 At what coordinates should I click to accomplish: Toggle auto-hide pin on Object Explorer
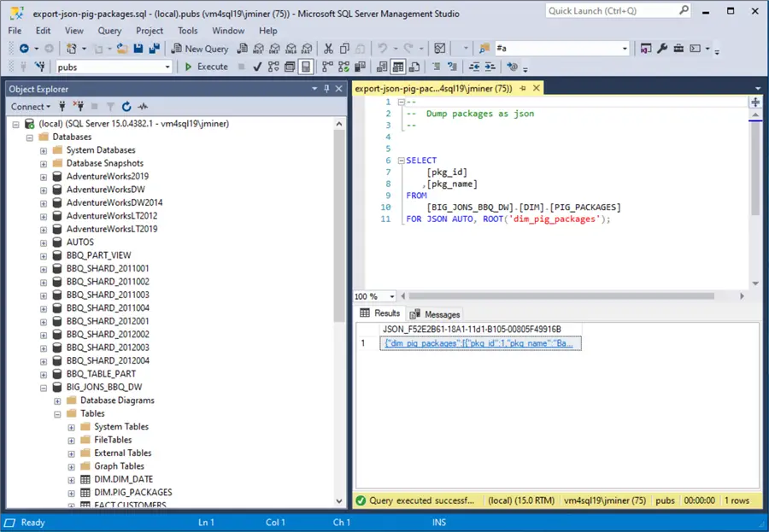click(326, 89)
